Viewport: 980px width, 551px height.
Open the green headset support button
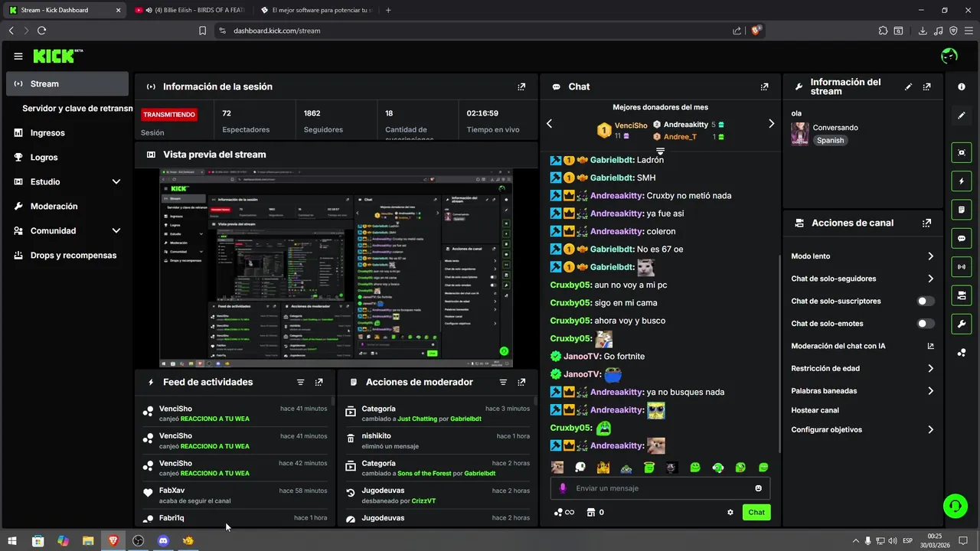tap(955, 505)
